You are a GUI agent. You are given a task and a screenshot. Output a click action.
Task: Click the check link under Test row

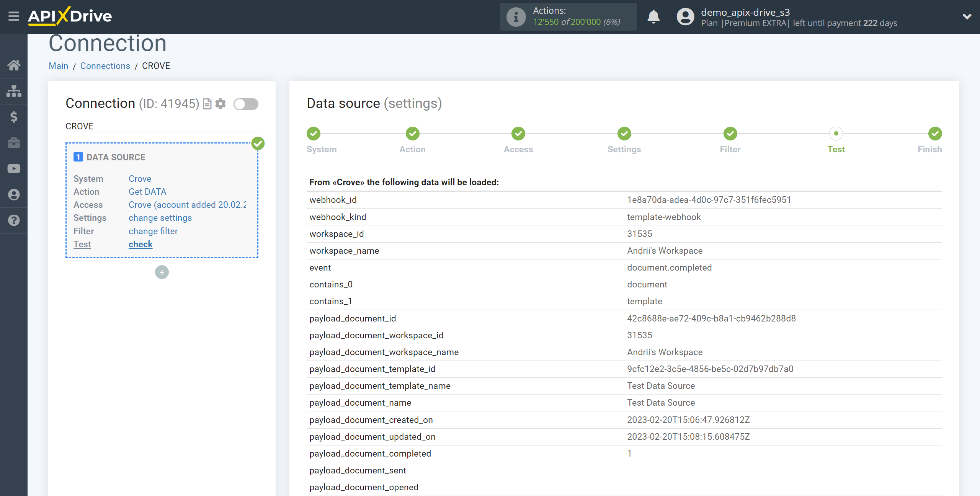click(x=140, y=243)
